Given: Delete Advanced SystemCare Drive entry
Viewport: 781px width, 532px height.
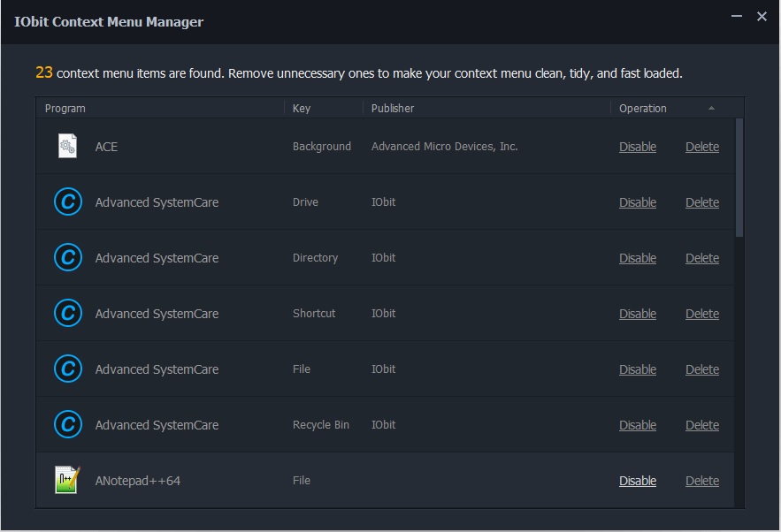Looking at the screenshot, I should coord(702,202).
